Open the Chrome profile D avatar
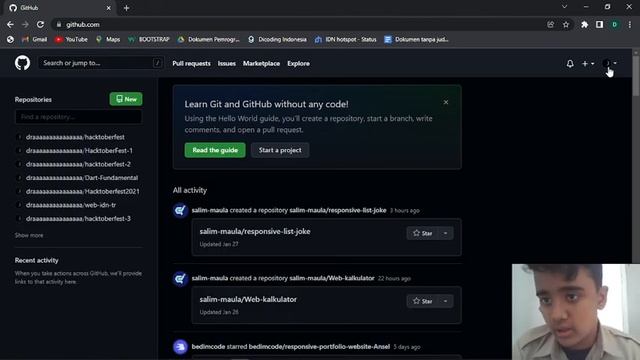The height and width of the screenshot is (360, 640). [614, 24]
